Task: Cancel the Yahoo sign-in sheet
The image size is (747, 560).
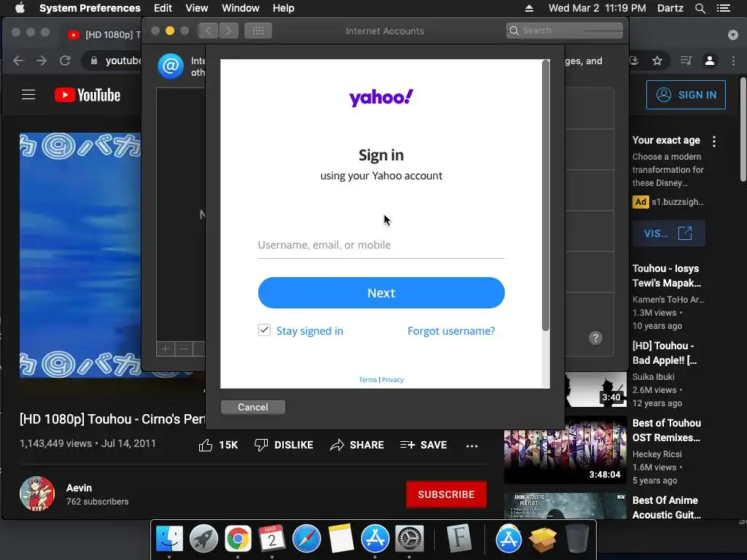Action: pos(253,407)
